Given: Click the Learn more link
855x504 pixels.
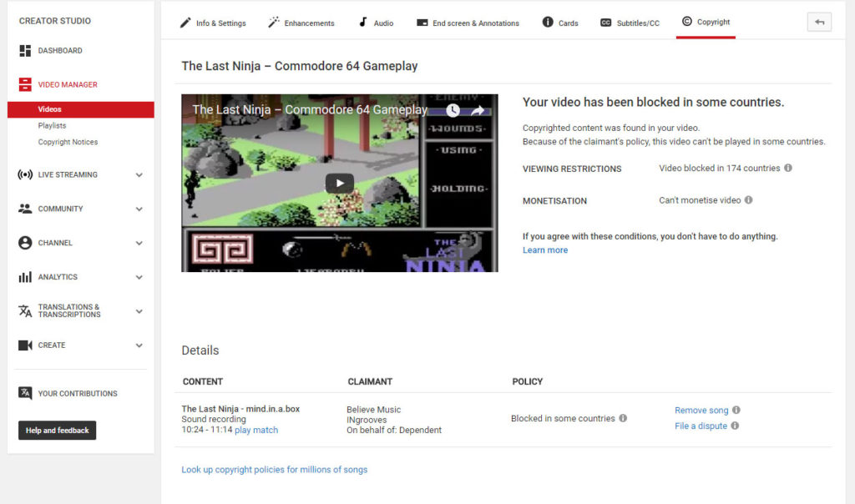Looking at the screenshot, I should click(x=544, y=250).
